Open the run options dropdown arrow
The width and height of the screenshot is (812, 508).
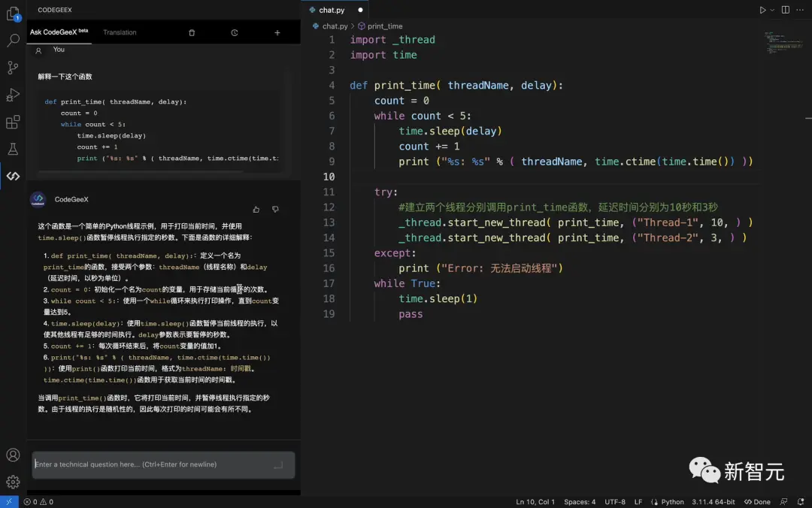pyautogui.click(x=772, y=10)
